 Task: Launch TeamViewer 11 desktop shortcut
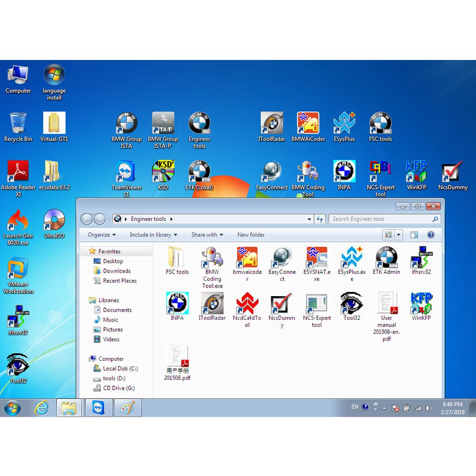click(127, 178)
